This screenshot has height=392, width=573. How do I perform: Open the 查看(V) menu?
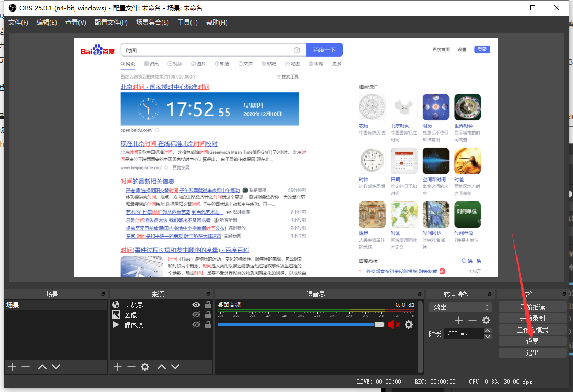[76, 23]
